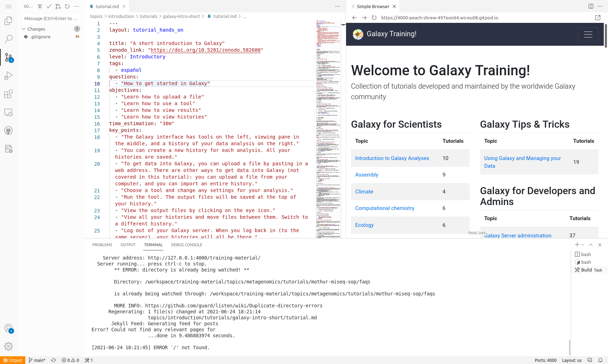
Task: Go back in Simple Browser
Action: (x=355, y=18)
